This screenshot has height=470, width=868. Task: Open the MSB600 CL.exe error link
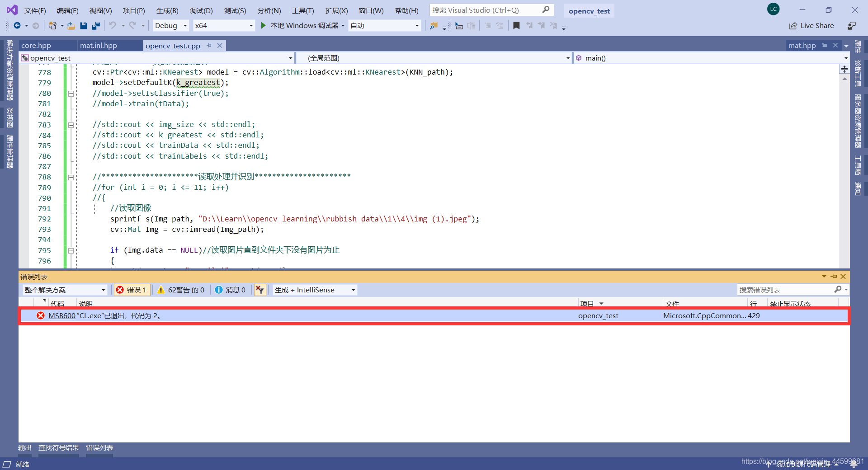point(61,315)
